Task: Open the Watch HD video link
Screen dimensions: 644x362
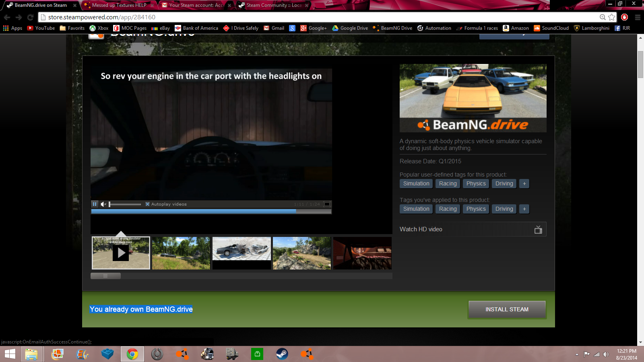Action: 473,229
